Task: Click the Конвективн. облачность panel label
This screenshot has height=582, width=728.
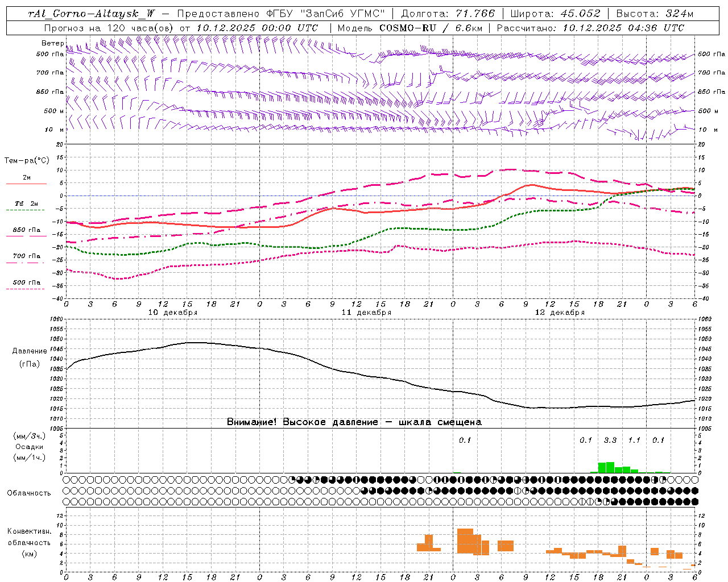Action: [x=29, y=537]
